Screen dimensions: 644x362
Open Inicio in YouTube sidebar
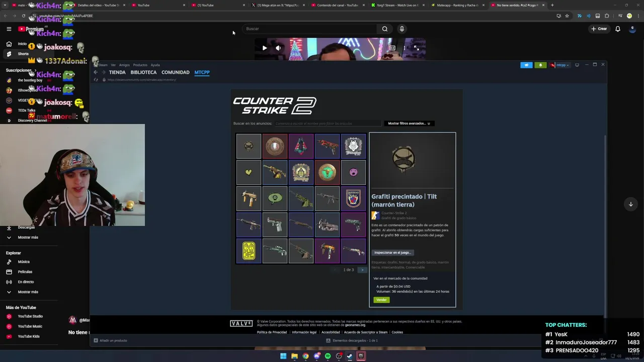22,44
